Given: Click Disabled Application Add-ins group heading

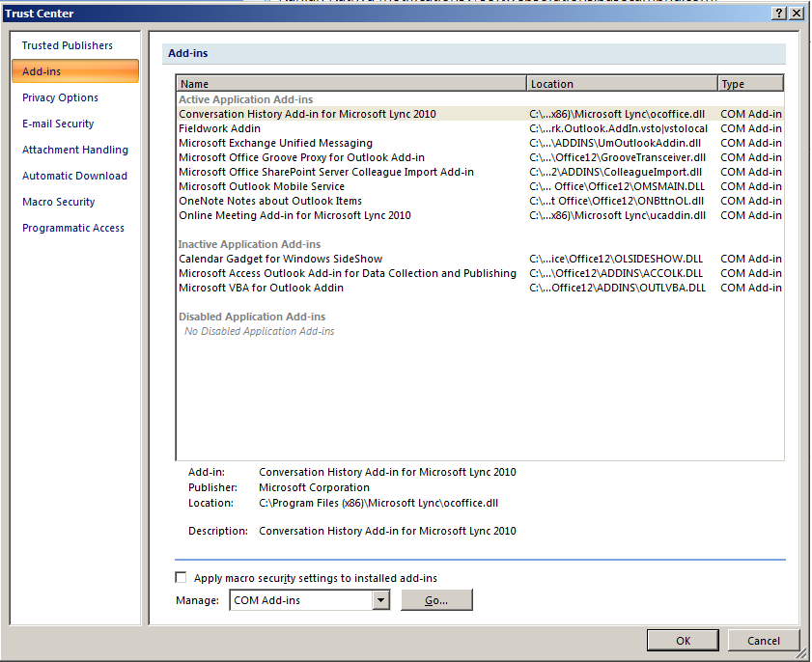Looking at the screenshot, I should 252,317.
